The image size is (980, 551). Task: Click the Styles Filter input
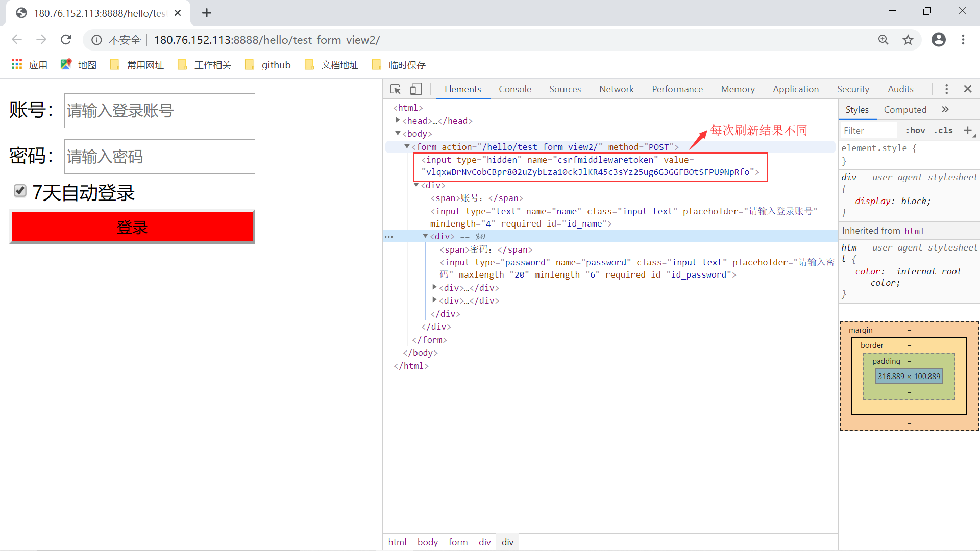tap(868, 130)
